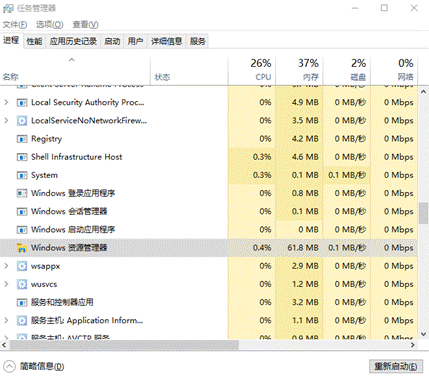Minimize the Task Manager window

pyautogui.click(x=355, y=8)
